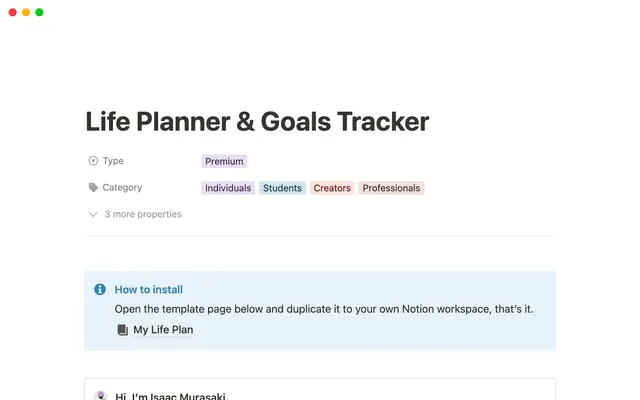Click the My Life Plan page icon
The image size is (640, 400).
122,330
